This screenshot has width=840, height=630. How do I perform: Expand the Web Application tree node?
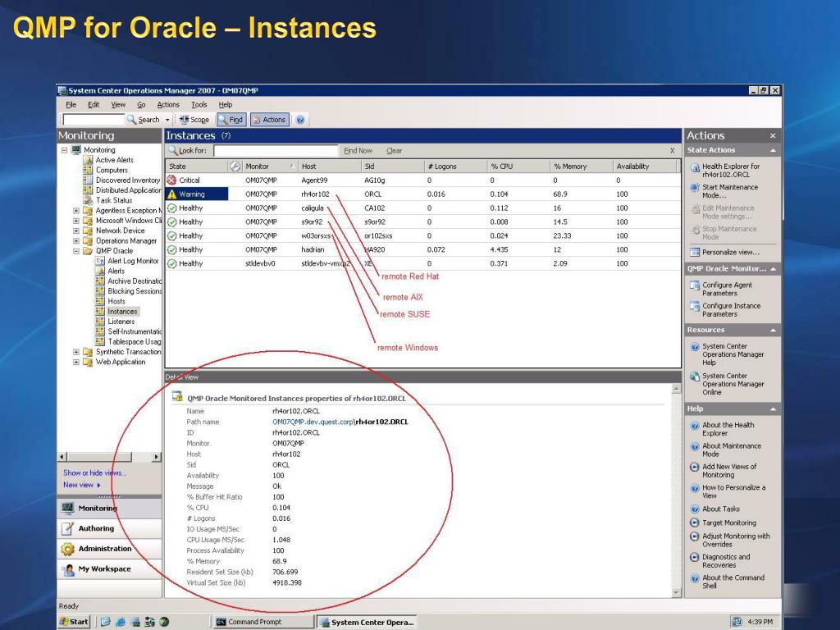click(76, 362)
